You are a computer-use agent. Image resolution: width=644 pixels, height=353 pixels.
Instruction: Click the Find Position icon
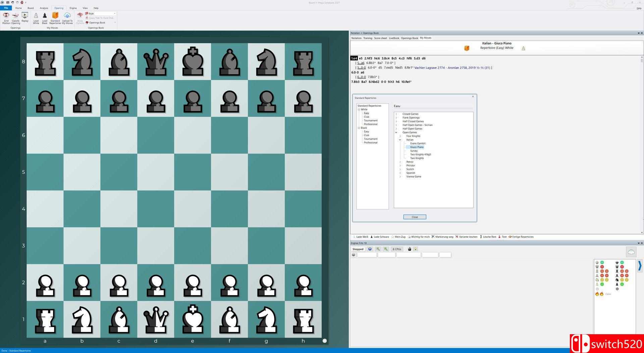click(6, 18)
